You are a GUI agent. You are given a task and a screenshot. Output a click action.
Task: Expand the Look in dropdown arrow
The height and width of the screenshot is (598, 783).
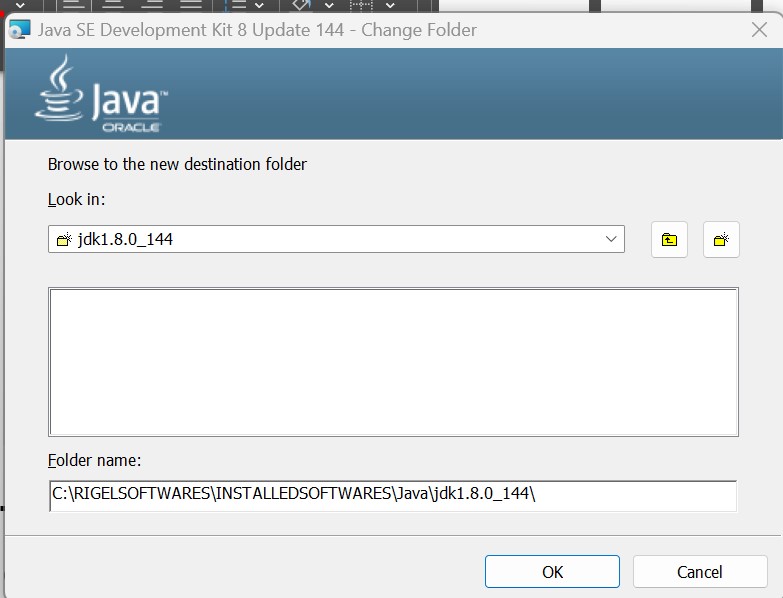tap(611, 240)
